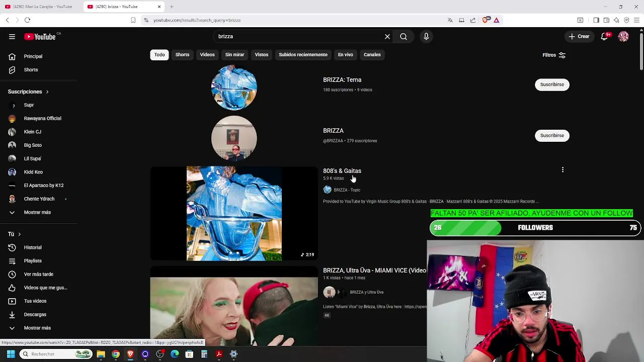The image size is (644, 362).
Task: Select the Videos filter chip
Action: click(x=207, y=54)
